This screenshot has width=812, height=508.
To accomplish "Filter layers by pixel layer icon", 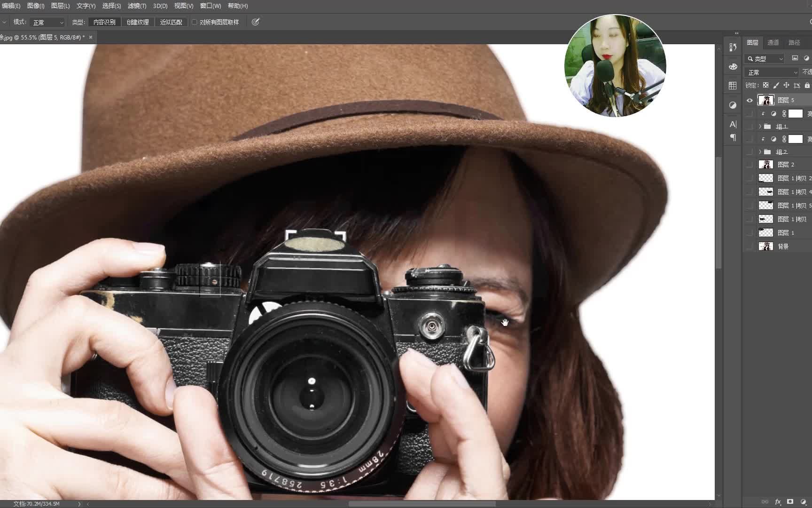I will [x=795, y=58].
